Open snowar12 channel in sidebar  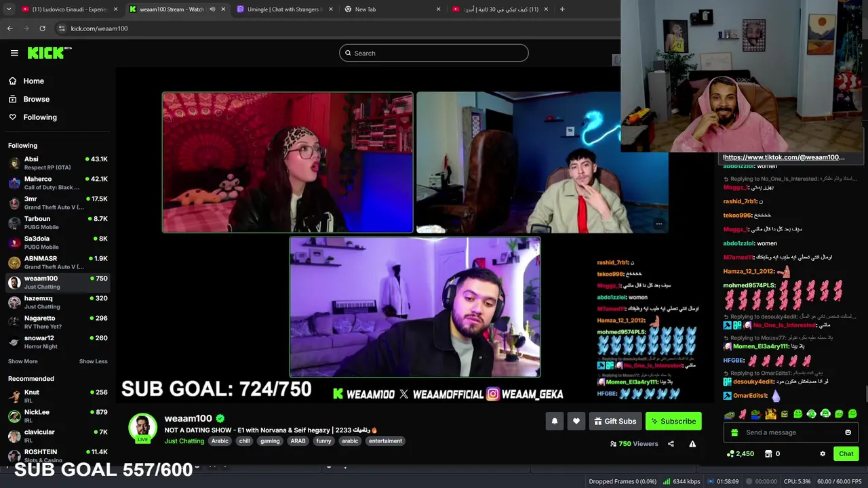click(x=58, y=342)
